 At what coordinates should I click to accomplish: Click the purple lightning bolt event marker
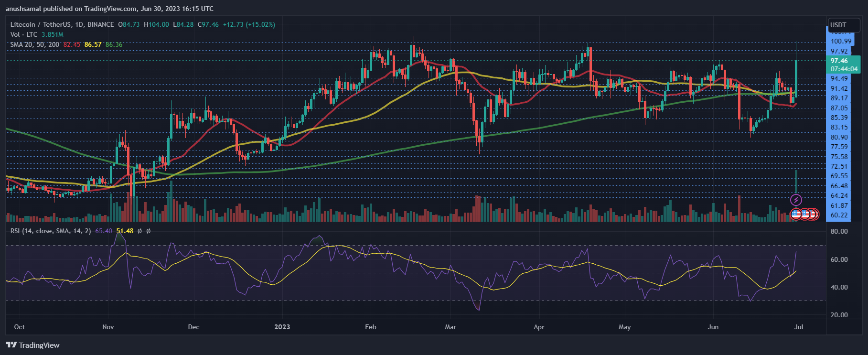pyautogui.click(x=796, y=200)
